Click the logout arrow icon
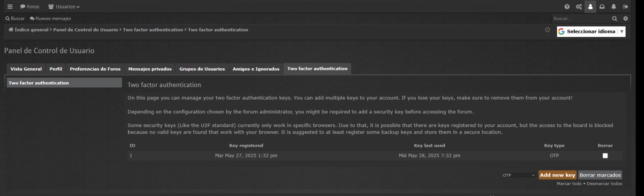Screen dimensions: 644x196 (x=625, y=6)
